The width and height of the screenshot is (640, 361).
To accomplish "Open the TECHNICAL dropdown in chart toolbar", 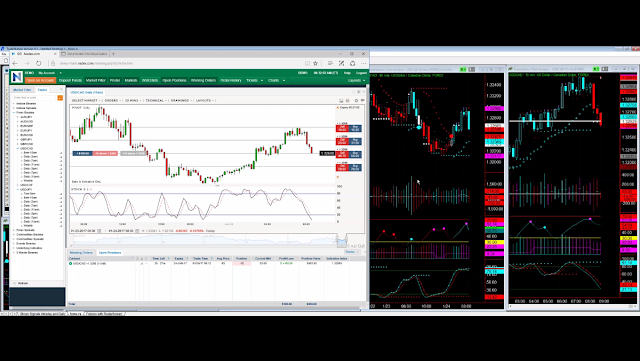I will click(x=156, y=100).
